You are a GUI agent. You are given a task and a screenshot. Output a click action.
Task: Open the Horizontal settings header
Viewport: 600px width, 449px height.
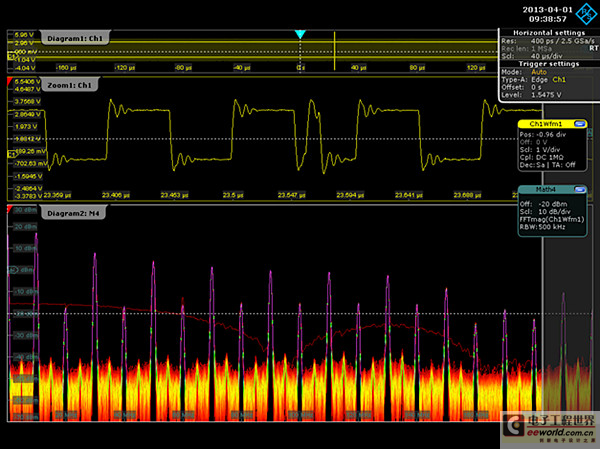coord(549,33)
